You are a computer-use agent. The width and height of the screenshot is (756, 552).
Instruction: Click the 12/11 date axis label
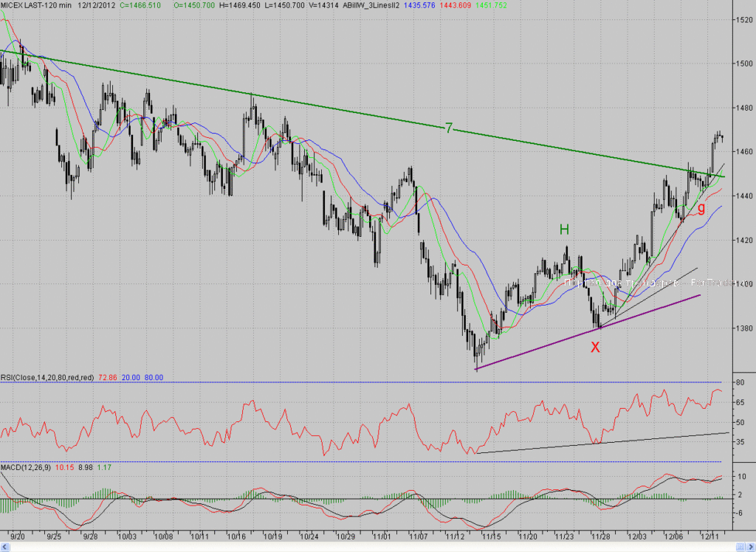point(710,536)
